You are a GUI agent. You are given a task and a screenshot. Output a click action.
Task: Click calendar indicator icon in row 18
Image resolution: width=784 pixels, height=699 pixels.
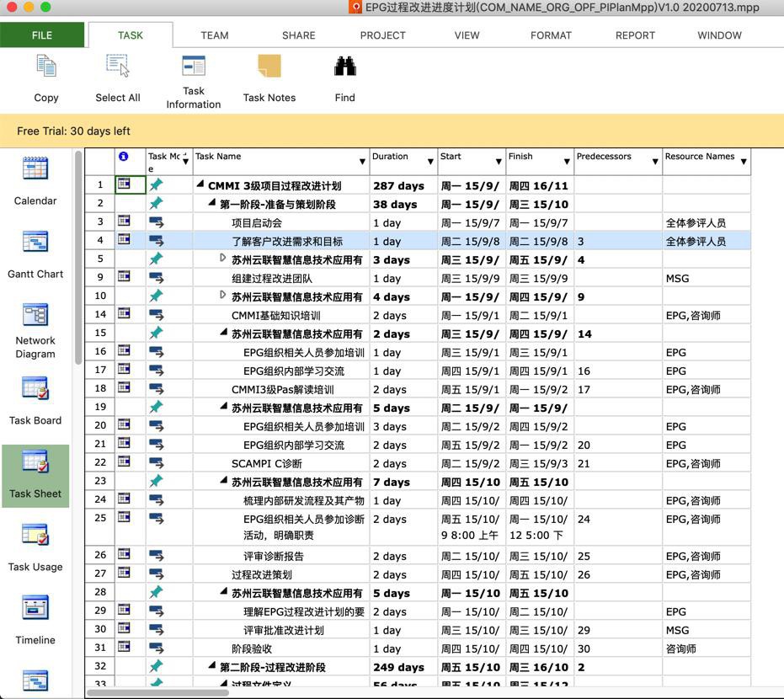point(124,387)
